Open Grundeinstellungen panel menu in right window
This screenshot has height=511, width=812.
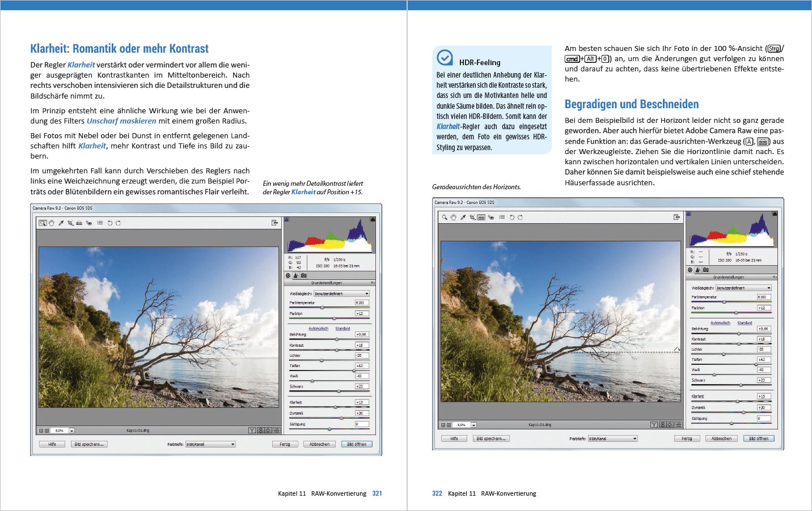coord(775,277)
